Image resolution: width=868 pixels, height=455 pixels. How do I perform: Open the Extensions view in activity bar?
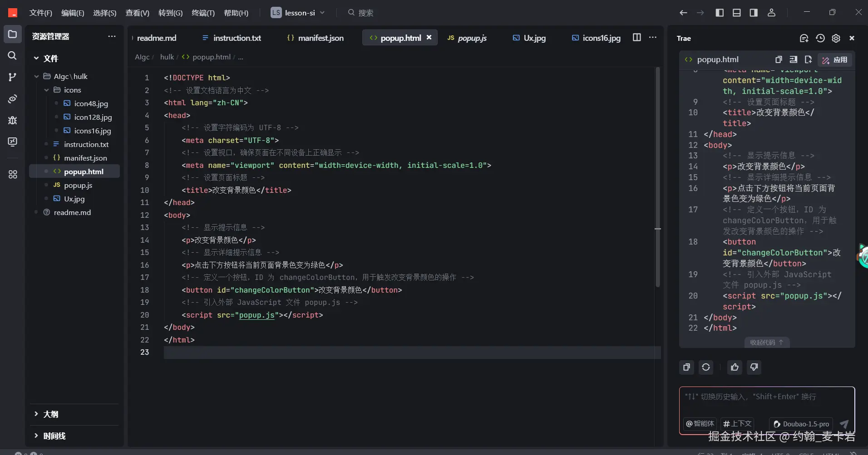coord(13,175)
